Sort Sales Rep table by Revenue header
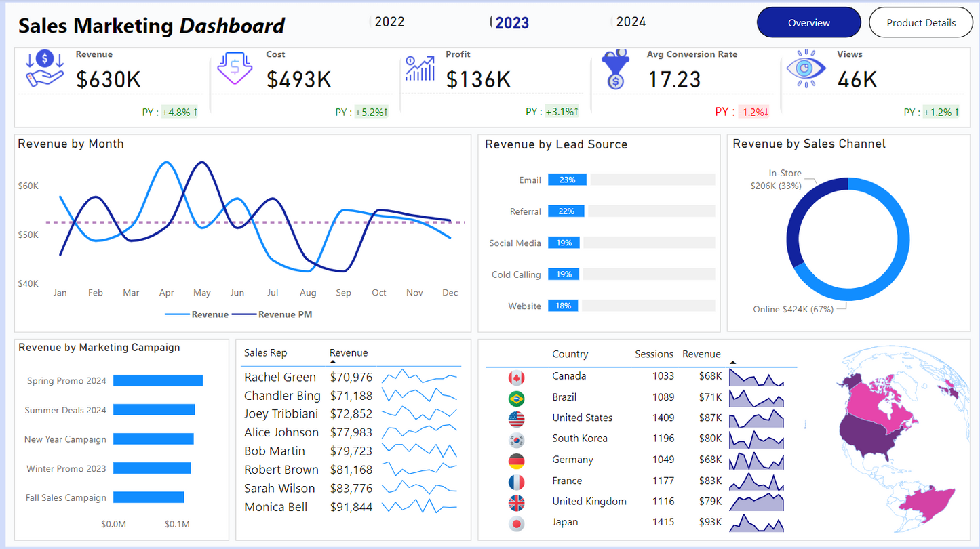The image size is (980, 549). tap(349, 353)
